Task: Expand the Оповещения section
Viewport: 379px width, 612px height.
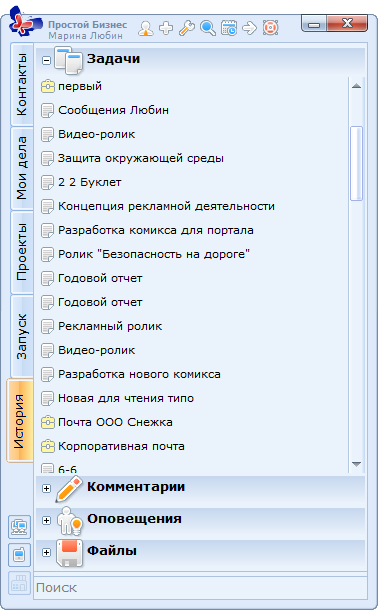Action: point(46,520)
